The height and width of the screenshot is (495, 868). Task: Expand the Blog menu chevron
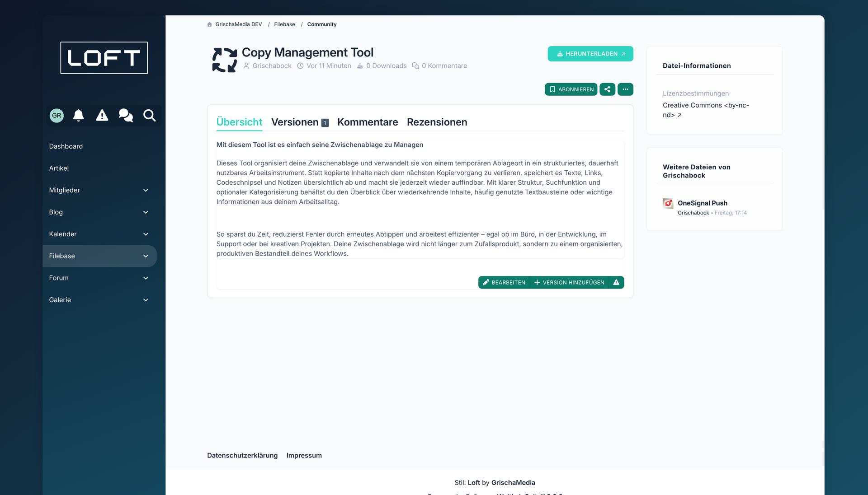point(146,212)
